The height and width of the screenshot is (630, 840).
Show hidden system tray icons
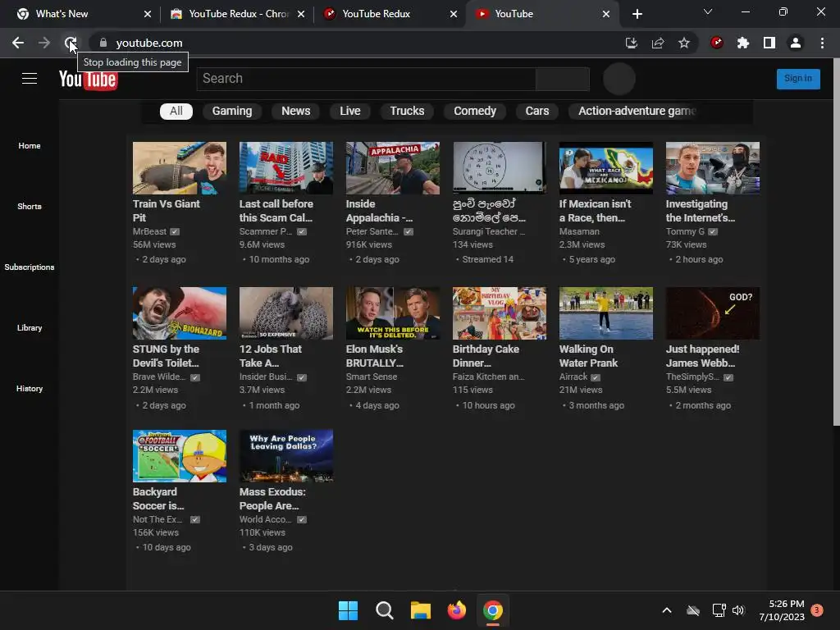667,610
